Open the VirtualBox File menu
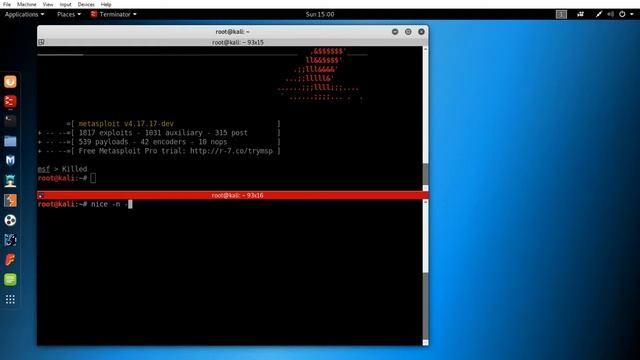 [x=7, y=4]
